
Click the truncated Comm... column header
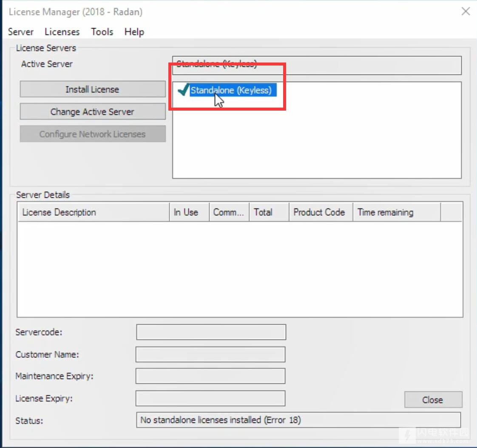click(x=229, y=212)
